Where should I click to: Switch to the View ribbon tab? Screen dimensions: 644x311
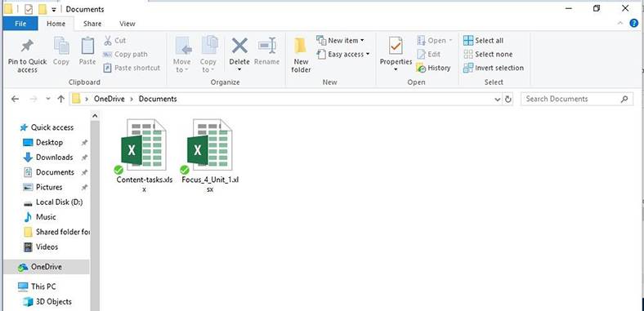pyautogui.click(x=127, y=24)
